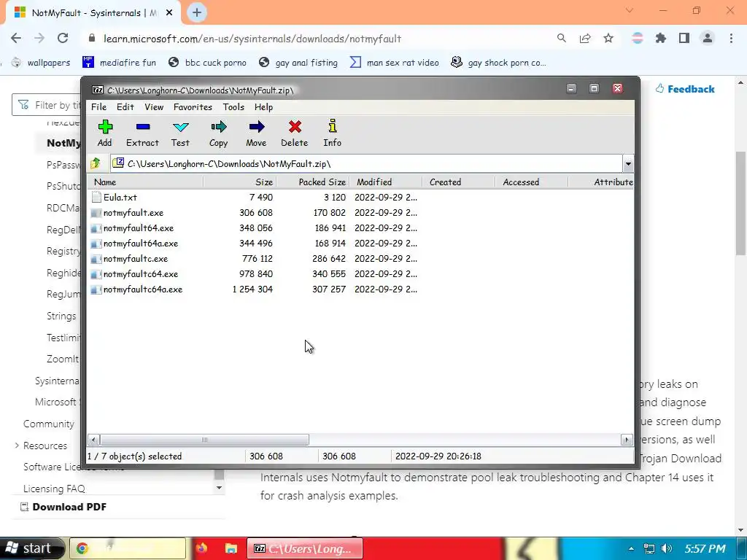The width and height of the screenshot is (747, 560).
Task: Click the 7-Zip horizontal scrollbar thumb
Action: pyautogui.click(x=204, y=440)
